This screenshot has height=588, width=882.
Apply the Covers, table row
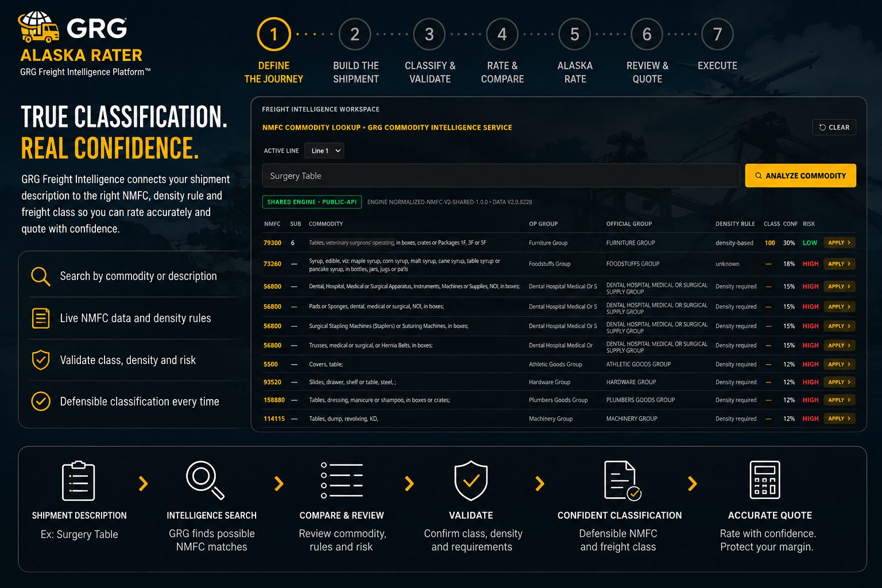coord(839,365)
